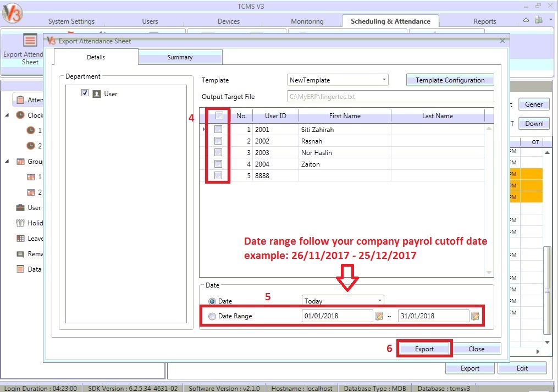Screen dimensions: 558x392
Task: Open the Reports main tab
Action: point(484,21)
